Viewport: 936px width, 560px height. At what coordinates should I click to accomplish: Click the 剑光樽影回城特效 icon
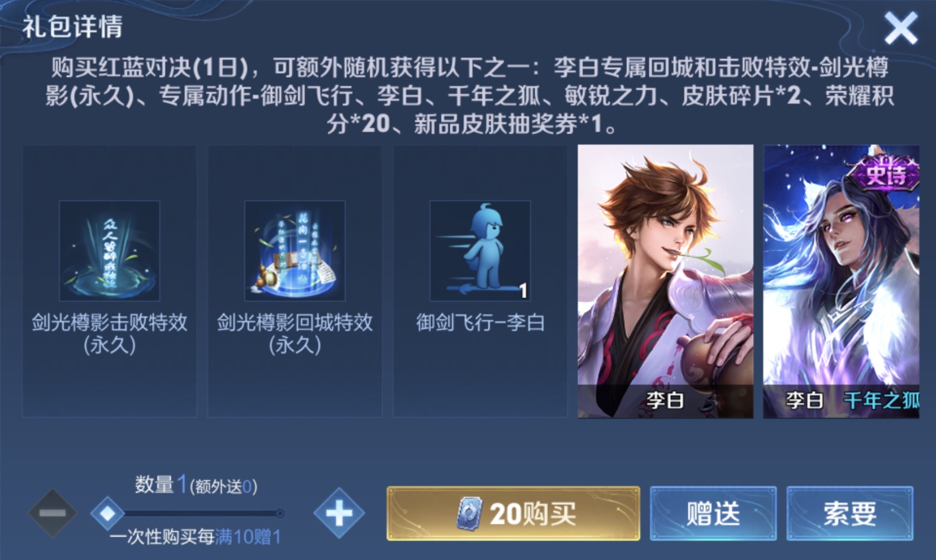(295, 251)
